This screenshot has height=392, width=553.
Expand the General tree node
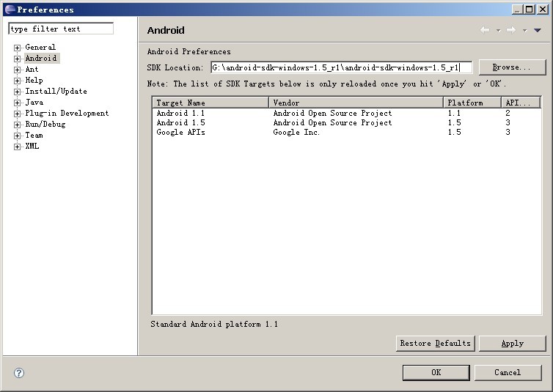point(17,48)
